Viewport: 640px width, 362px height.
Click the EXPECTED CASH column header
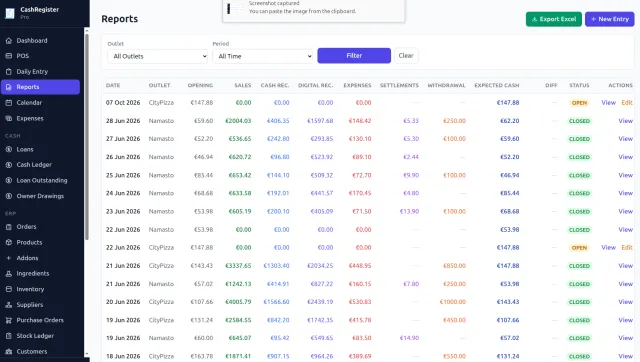[496, 85]
